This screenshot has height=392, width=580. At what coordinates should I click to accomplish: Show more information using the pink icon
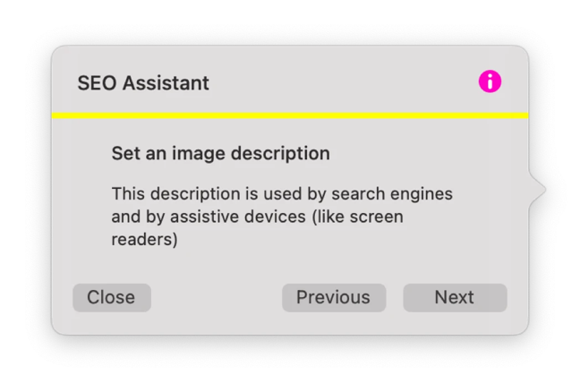point(490,81)
